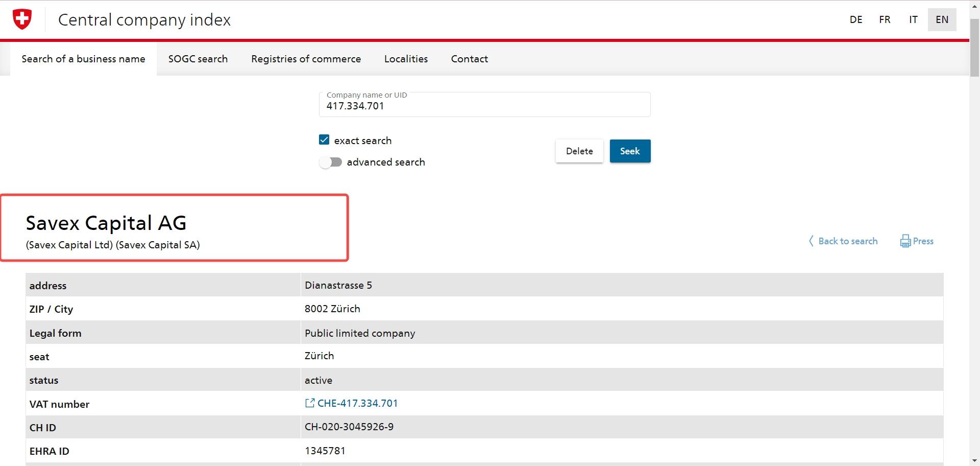980x466 pixels.
Task: Click the alternate names line under the heading
Action: [x=113, y=245]
